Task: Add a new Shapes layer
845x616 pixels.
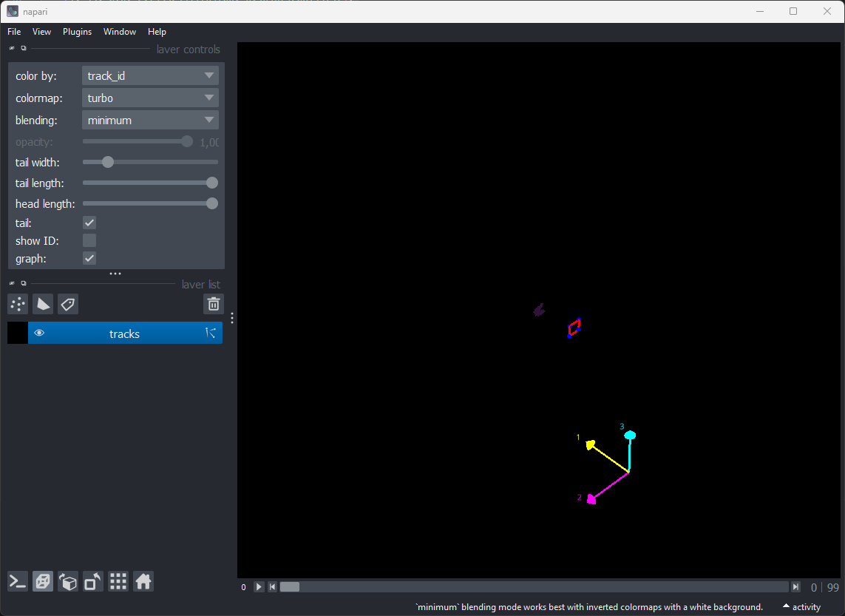Action: pyautogui.click(x=42, y=304)
